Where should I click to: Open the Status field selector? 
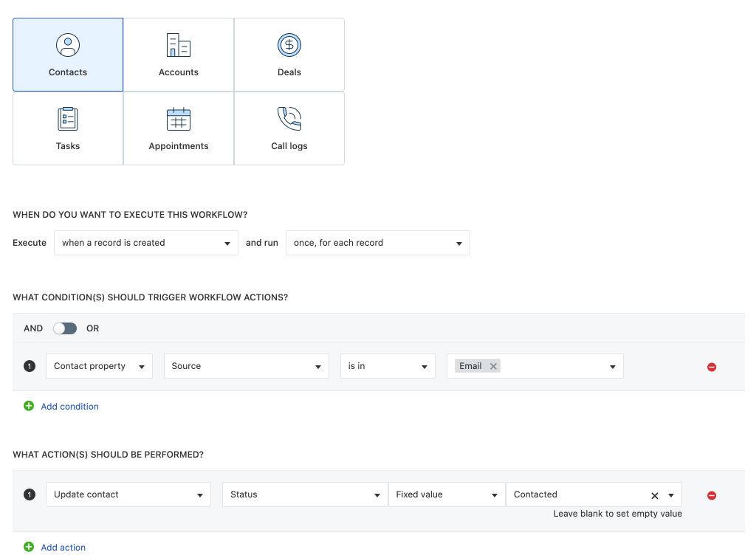point(304,494)
